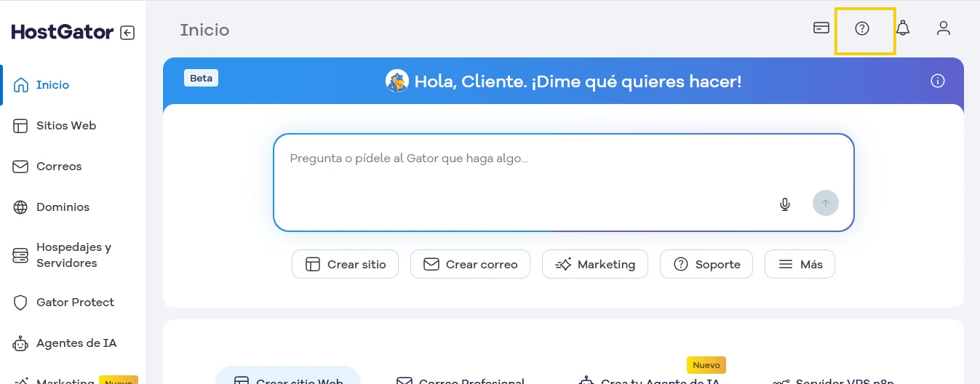Click the 'Hola, Cliente' greeting text

pos(578,81)
